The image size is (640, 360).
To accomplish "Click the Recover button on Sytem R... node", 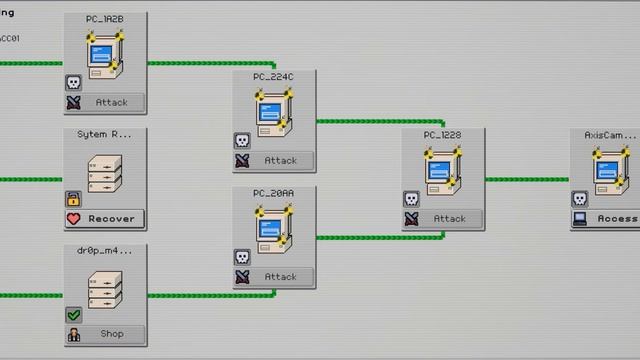I will (x=105, y=219).
